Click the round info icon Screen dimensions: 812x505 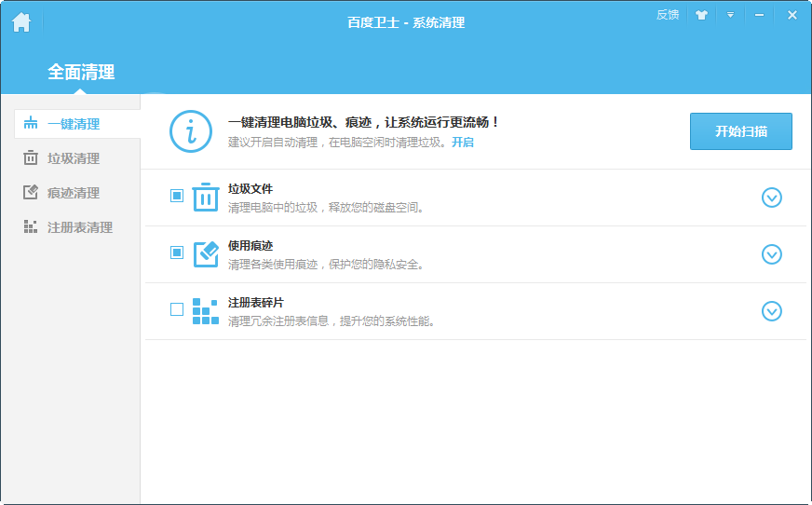coord(191,131)
